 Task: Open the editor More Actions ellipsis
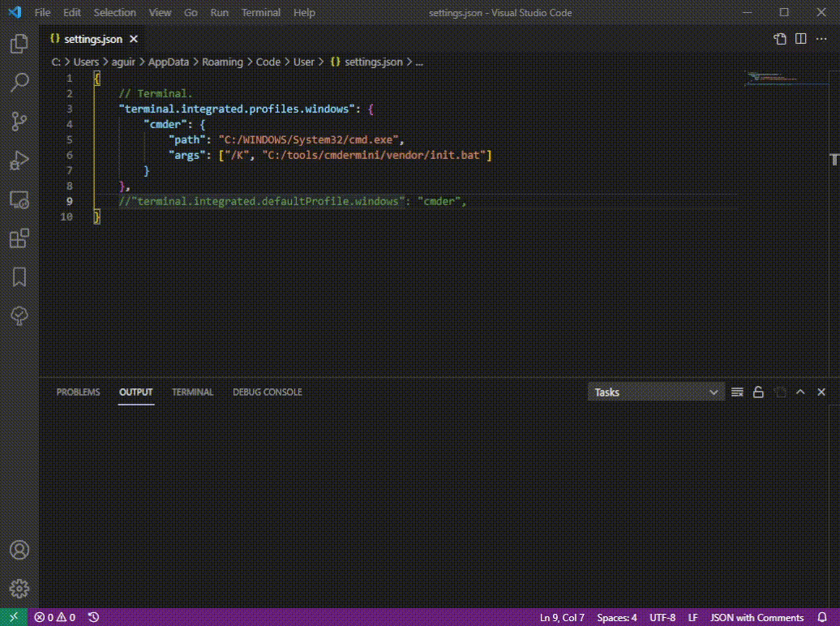[x=821, y=39]
